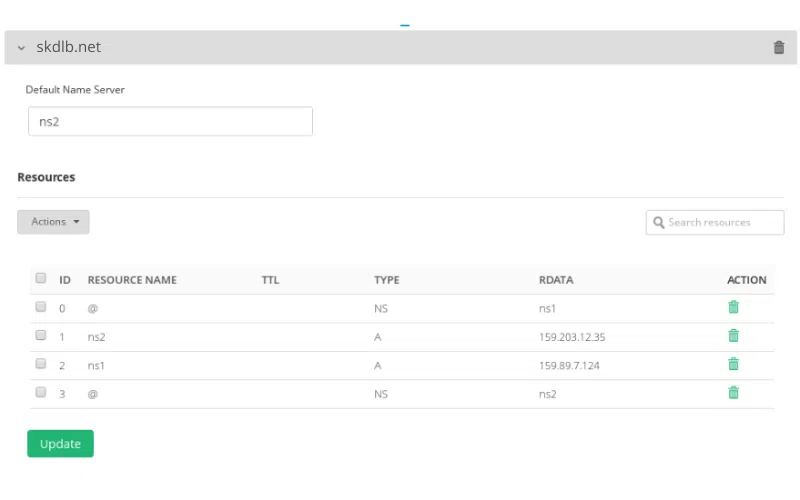Viewport: 800px width, 500px height.
Task: Delete resource 3 NS ns2 record
Action: point(733,393)
